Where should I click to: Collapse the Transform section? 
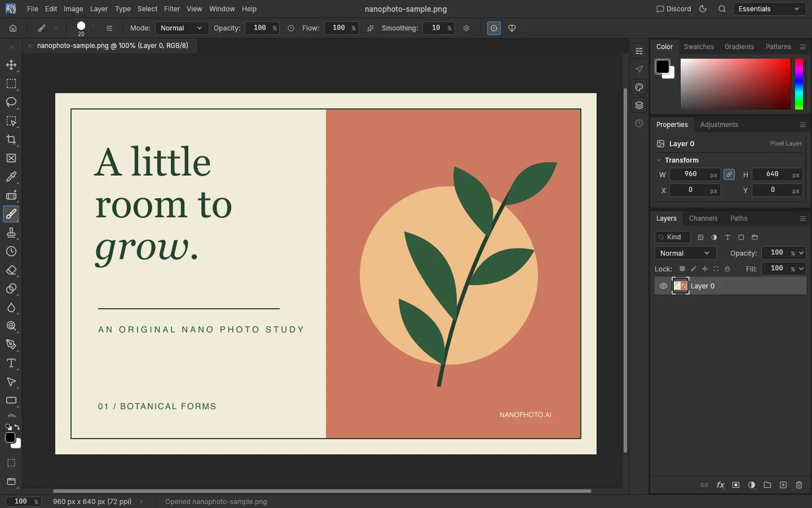[x=659, y=160]
